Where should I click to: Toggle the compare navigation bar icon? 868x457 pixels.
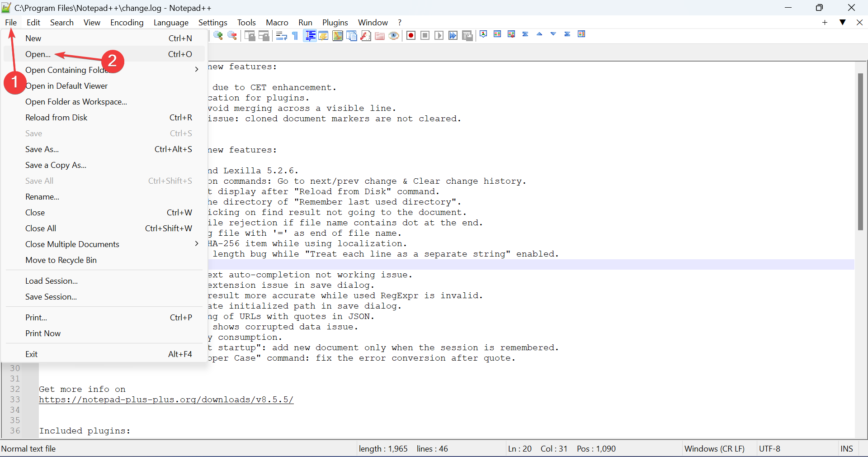click(x=581, y=34)
